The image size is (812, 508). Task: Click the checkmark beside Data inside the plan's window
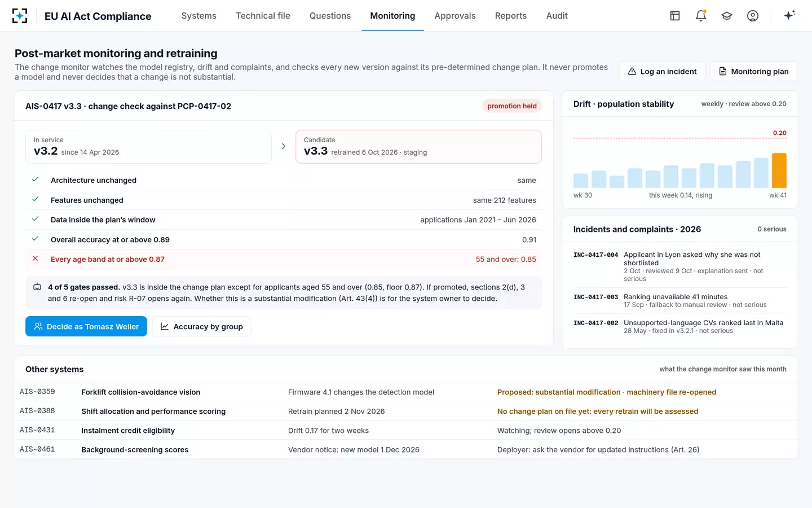pyautogui.click(x=35, y=219)
